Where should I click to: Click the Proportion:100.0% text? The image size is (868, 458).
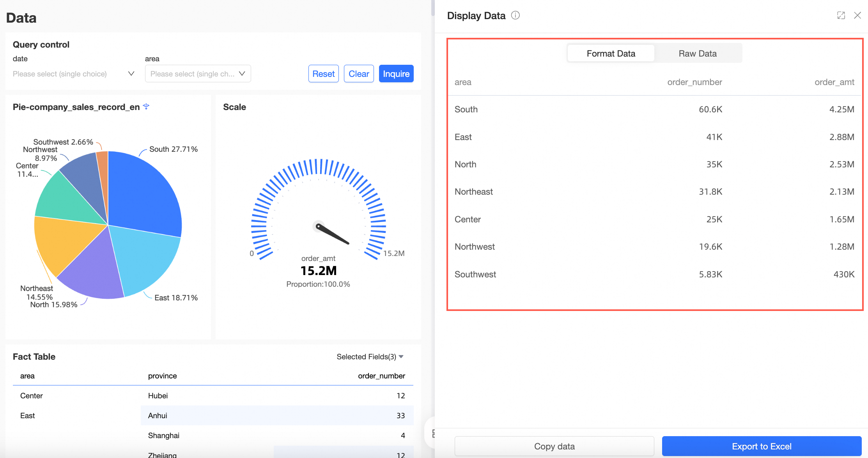tap(318, 284)
